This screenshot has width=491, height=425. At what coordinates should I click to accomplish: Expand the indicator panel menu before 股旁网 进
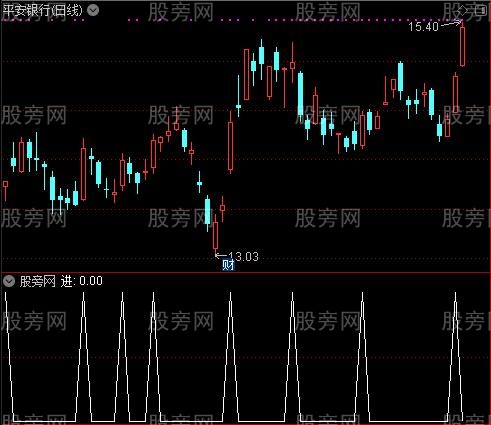click(9, 281)
